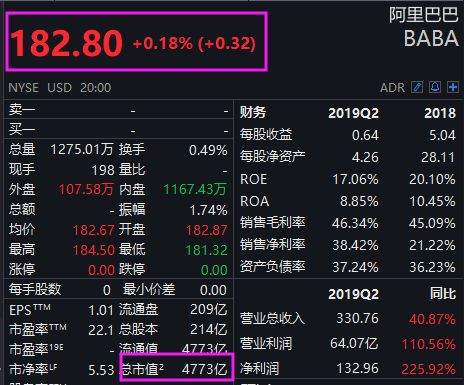
Task: Click the ROE 17.06% row
Action: 348,179
